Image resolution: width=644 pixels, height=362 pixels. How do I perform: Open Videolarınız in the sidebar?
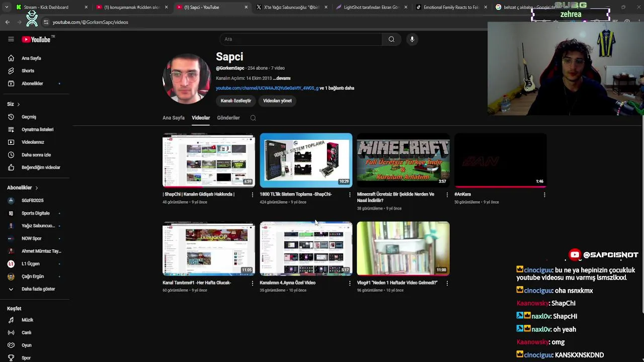33,142
